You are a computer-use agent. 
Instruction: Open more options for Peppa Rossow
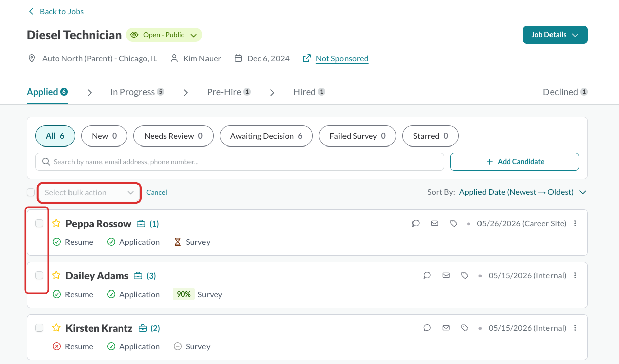[x=575, y=223]
